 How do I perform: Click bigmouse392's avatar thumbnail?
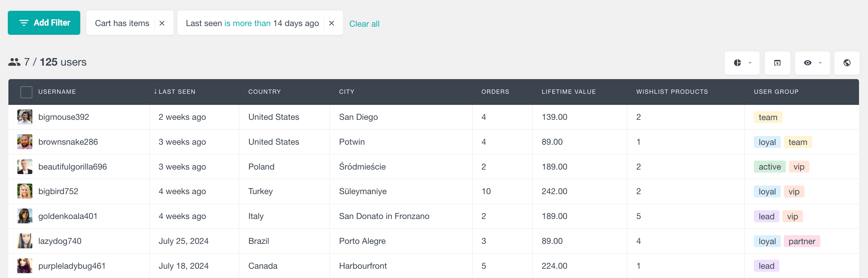click(25, 117)
